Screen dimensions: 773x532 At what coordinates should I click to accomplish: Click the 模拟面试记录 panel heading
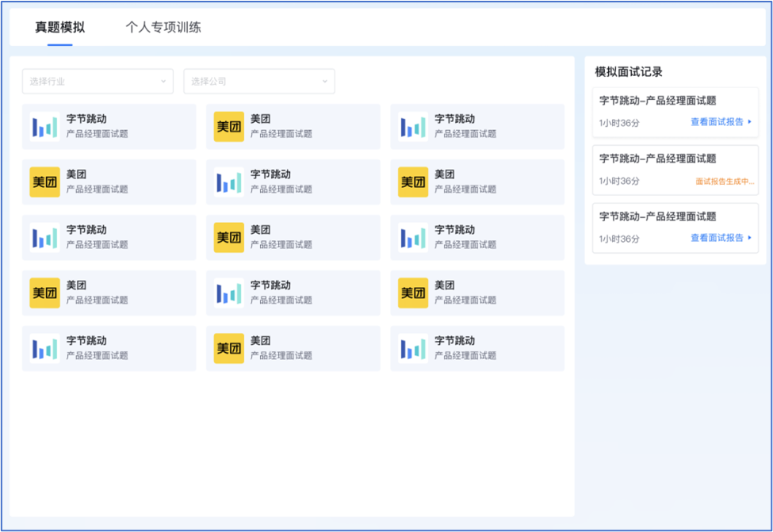pyautogui.click(x=629, y=72)
